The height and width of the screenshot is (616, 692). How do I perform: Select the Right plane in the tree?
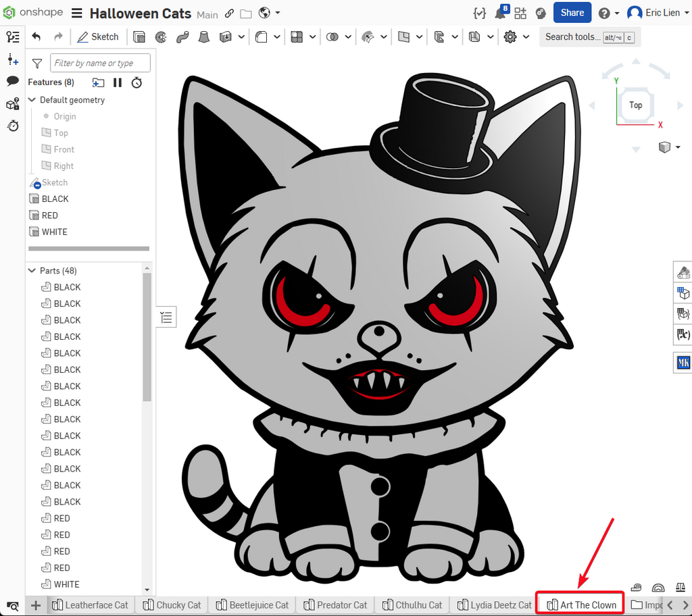pyautogui.click(x=64, y=166)
